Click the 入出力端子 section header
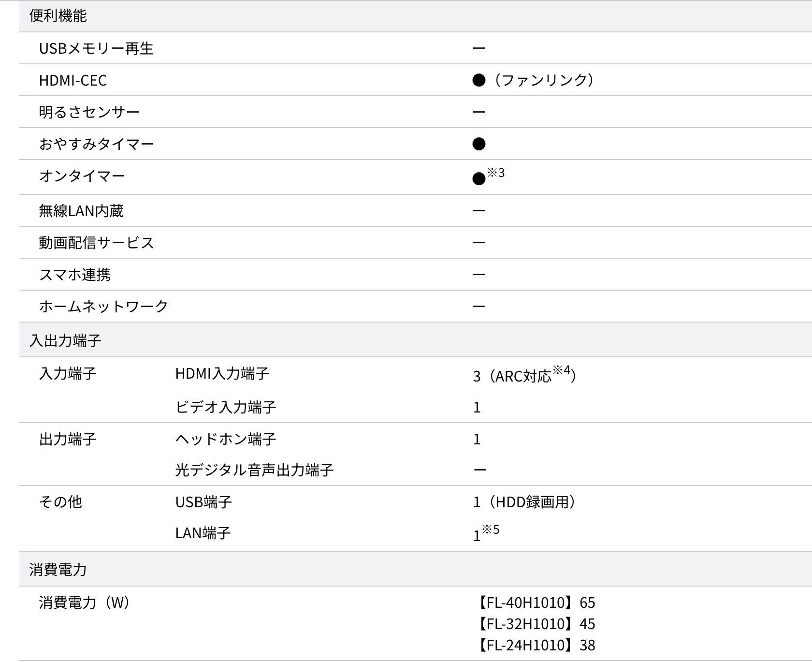 (65, 340)
